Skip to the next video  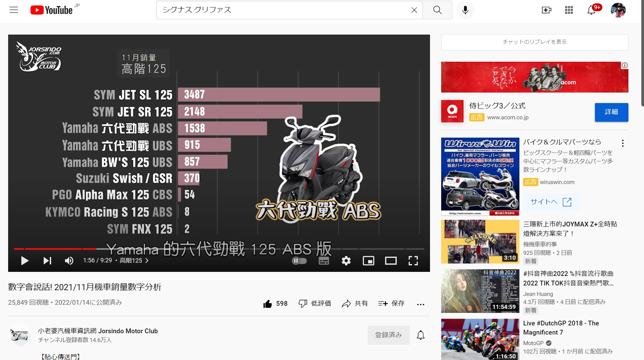pyautogui.click(x=47, y=260)
